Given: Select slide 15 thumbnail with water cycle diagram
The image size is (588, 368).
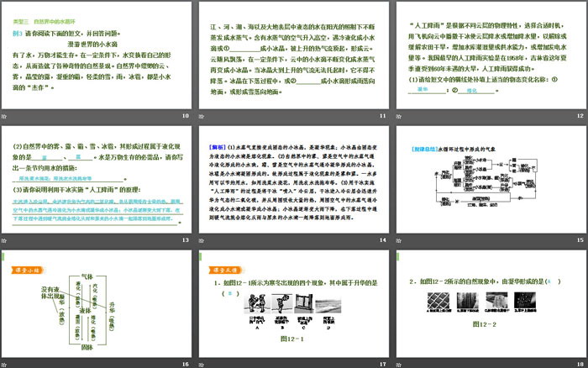Looking at the screenshot, I should (x=491, y=179).
